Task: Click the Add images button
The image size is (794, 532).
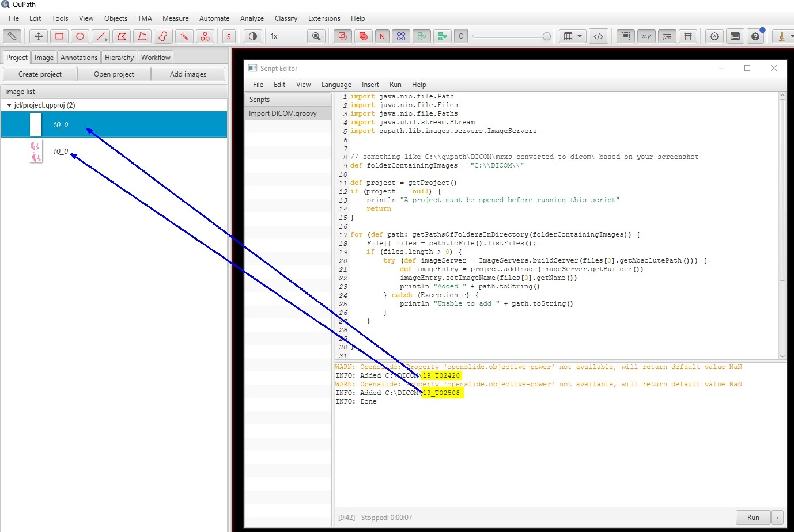Action: (188, 74)
